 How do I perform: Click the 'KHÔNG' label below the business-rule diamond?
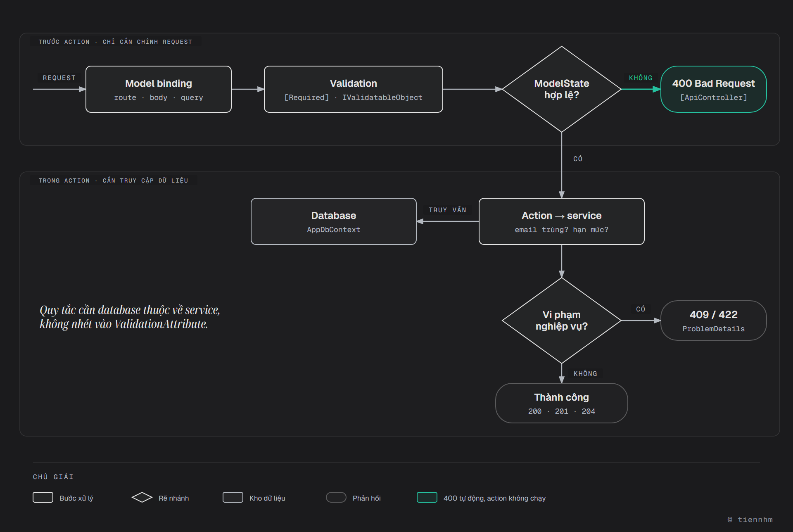pos(585,374)
